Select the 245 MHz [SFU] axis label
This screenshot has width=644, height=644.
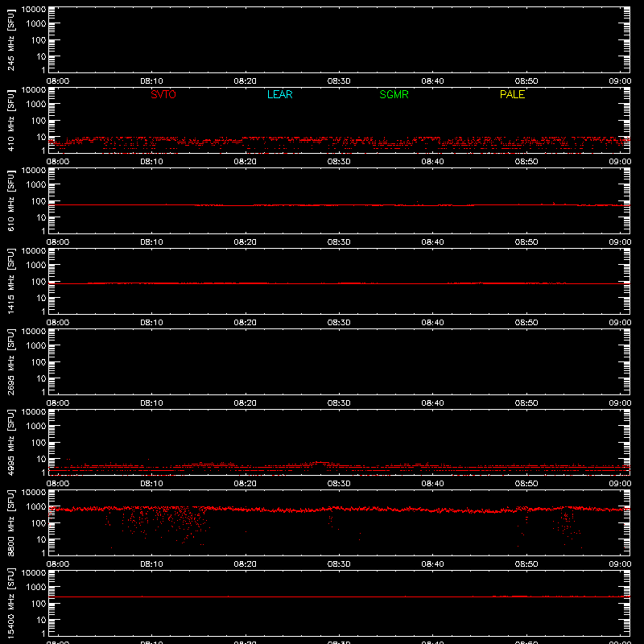click(11, 39)
